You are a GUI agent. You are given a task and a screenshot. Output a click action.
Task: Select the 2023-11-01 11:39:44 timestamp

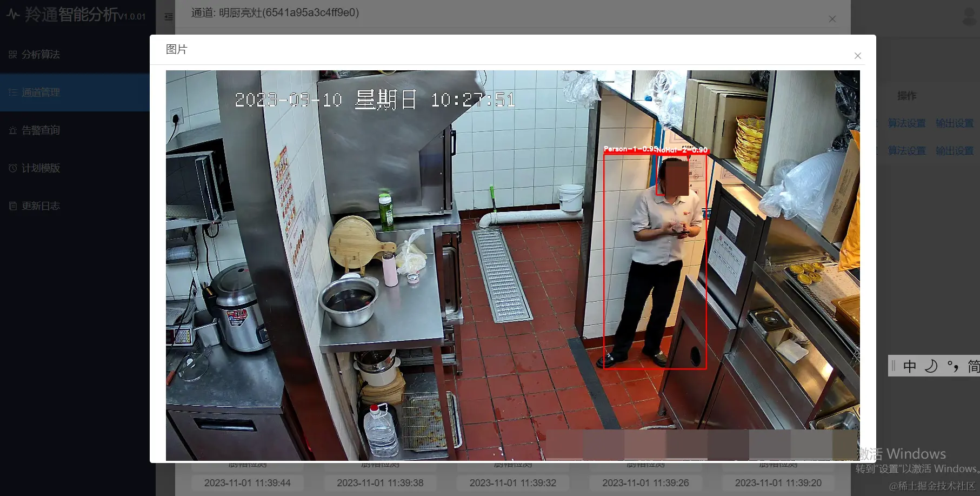point(248,483)
